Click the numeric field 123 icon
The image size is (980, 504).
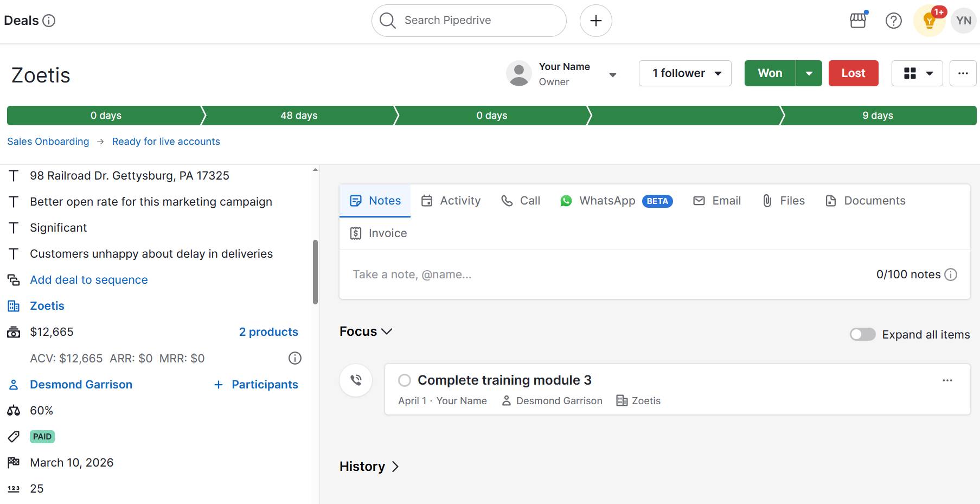click(x=14, y=489)
